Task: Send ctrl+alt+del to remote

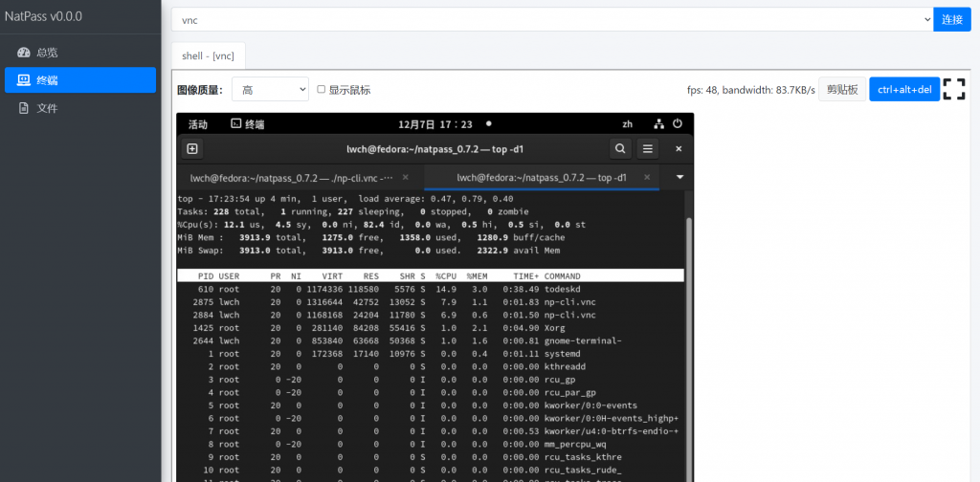Action: point(903,90)
